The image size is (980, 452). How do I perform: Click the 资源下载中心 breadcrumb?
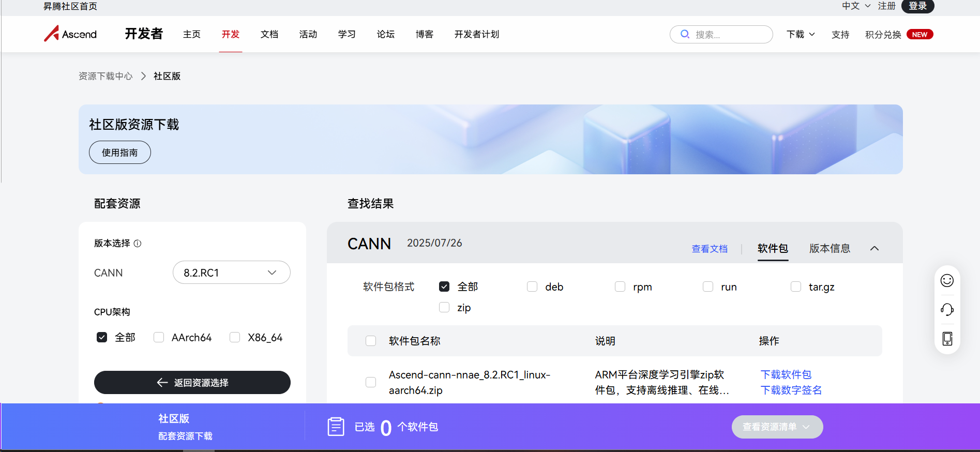click(x=105, y=76)
